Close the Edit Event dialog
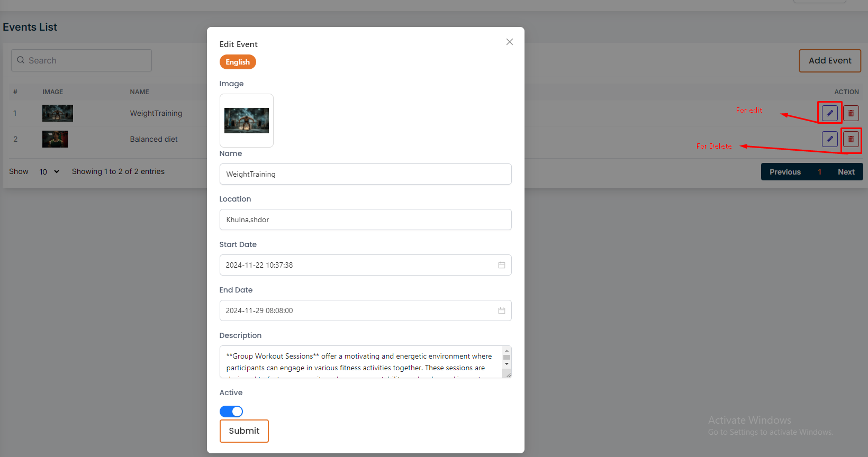The height and width of the screenshot is (457, 868). pyautogui.click(x=509, y=42)
